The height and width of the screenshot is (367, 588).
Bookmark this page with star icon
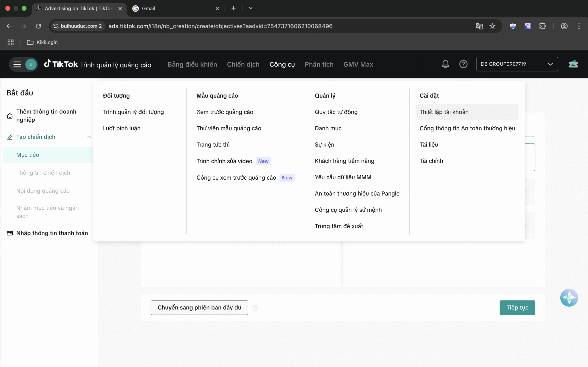tap(492, 26)
